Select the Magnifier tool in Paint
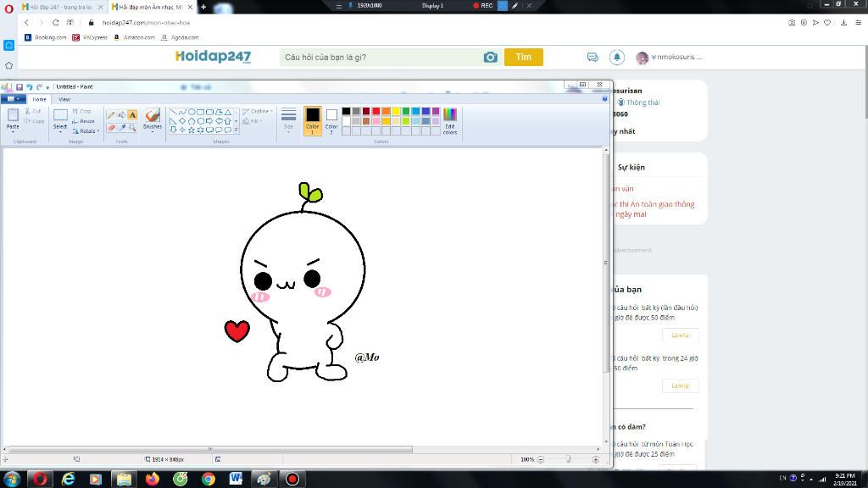868x488 pixels. coord(132,127)
